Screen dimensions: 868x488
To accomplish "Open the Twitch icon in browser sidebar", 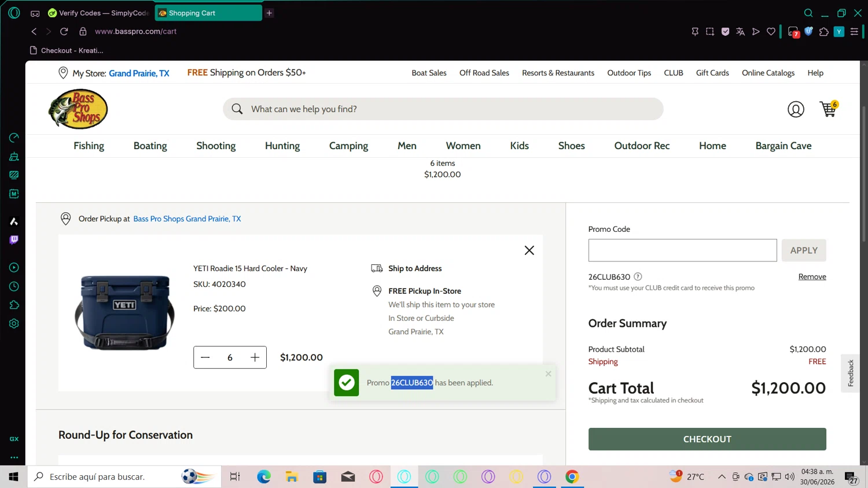I will click(x=14, y=240).
